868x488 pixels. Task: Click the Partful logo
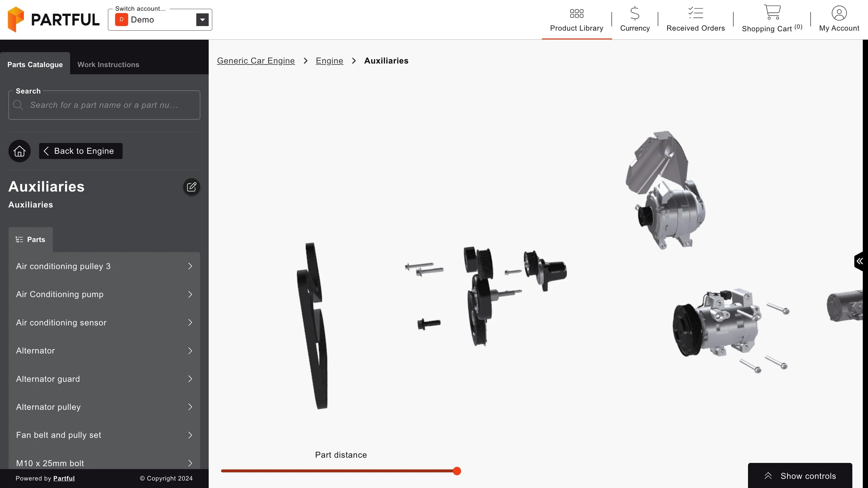53,20
